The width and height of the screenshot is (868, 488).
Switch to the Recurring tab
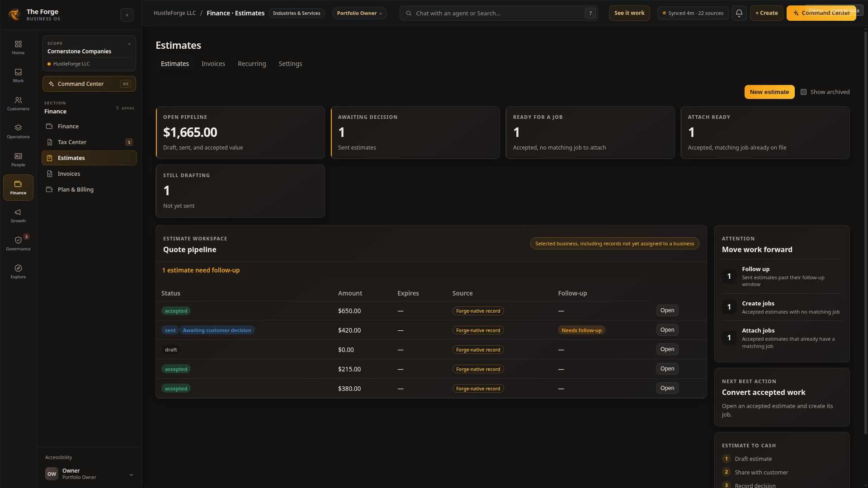tap(252, 64)
